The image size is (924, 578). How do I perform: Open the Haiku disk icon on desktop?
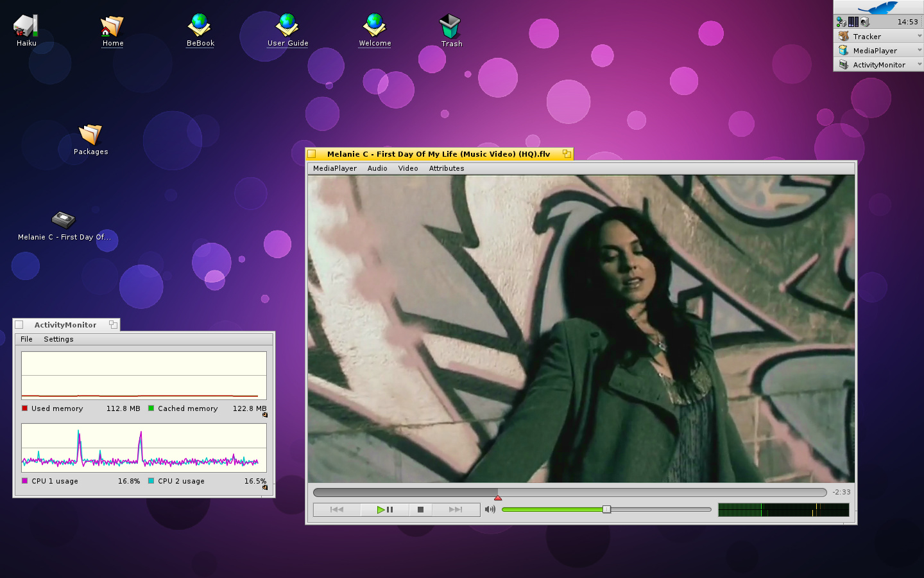pos(26,26)
